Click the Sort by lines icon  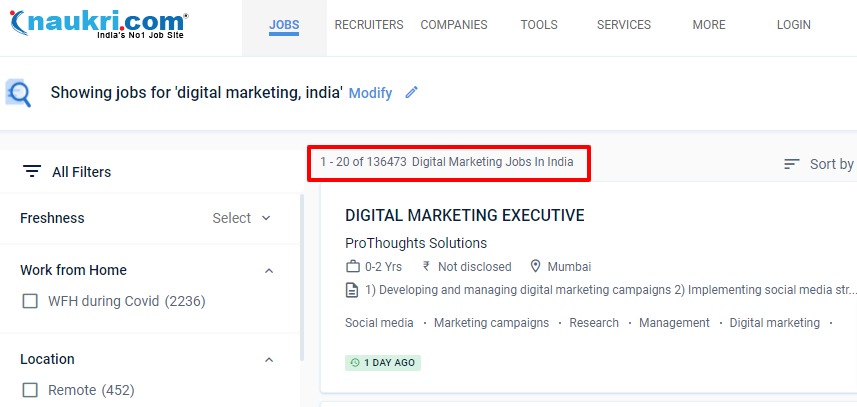click(792, 164)
